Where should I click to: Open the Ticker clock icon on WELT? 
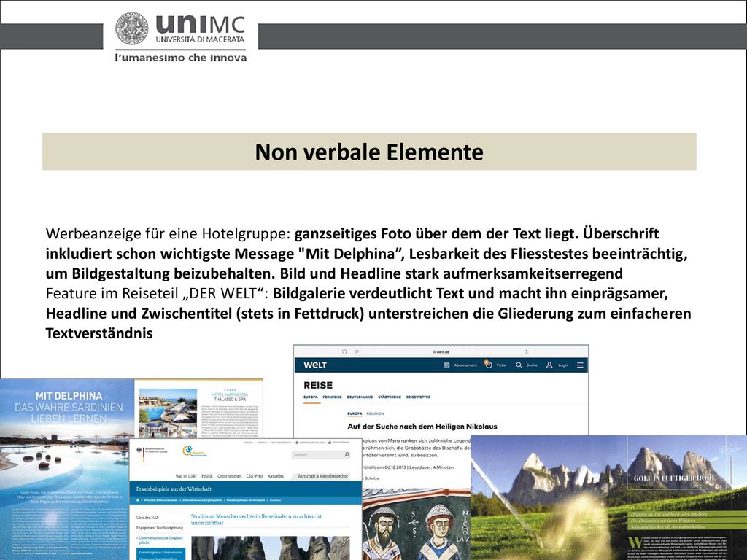pyautogui.click(x=488, y=365)
